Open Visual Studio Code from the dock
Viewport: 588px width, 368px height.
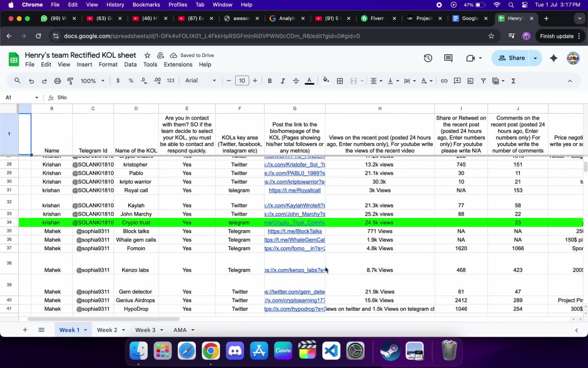pyautogui.click(x=331, y=351)
